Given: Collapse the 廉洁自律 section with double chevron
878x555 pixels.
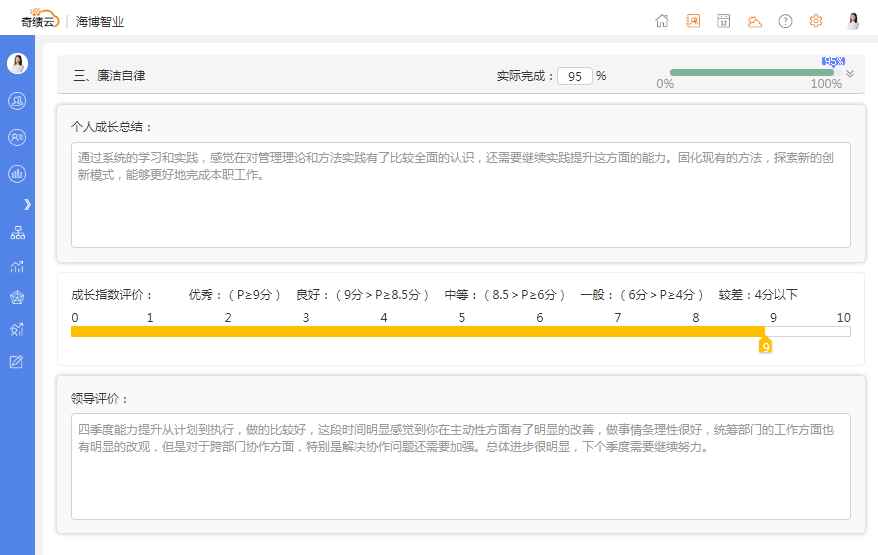Looking at the screenshot, I should coord(850,74).
